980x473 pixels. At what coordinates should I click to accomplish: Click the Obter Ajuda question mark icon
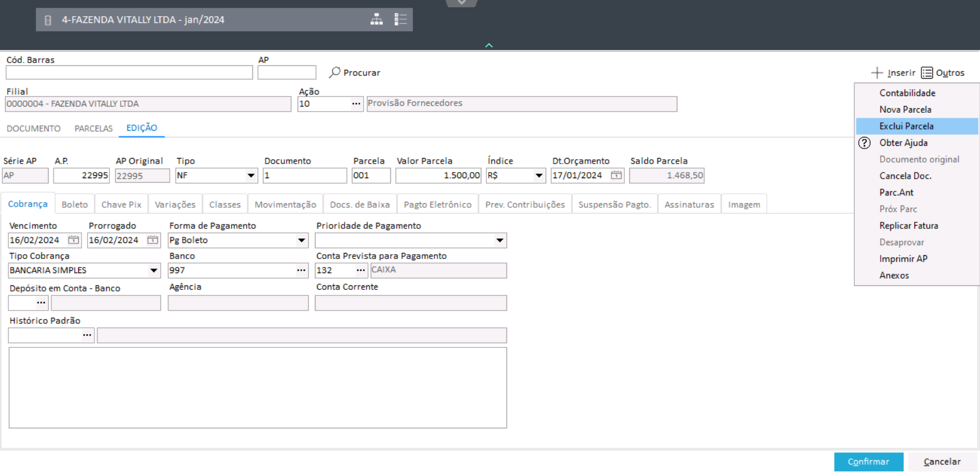pos(864,143)
